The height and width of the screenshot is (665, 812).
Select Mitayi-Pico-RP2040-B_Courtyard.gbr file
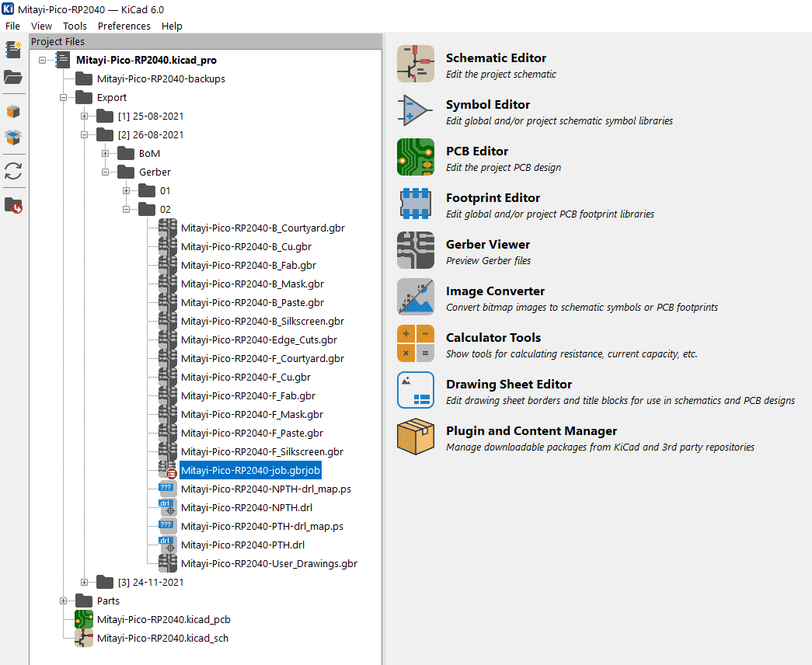click(263, 228)
